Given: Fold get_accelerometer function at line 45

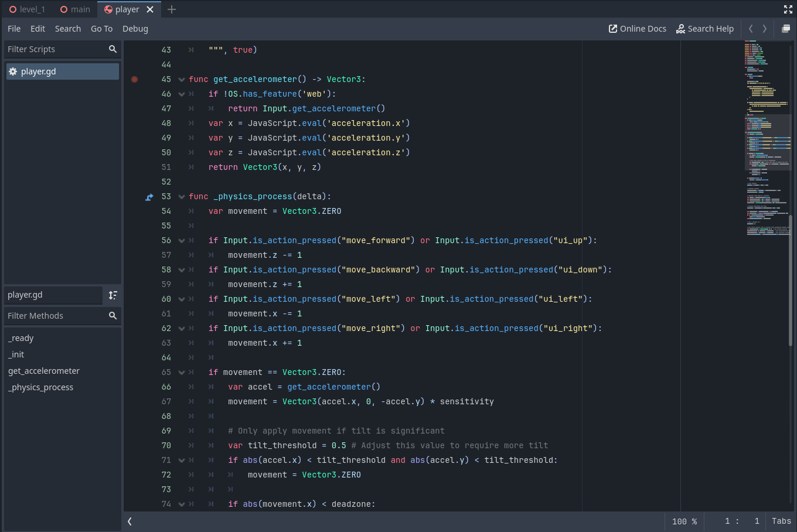Looking at the screenshot, I should (x=182, y=80).
